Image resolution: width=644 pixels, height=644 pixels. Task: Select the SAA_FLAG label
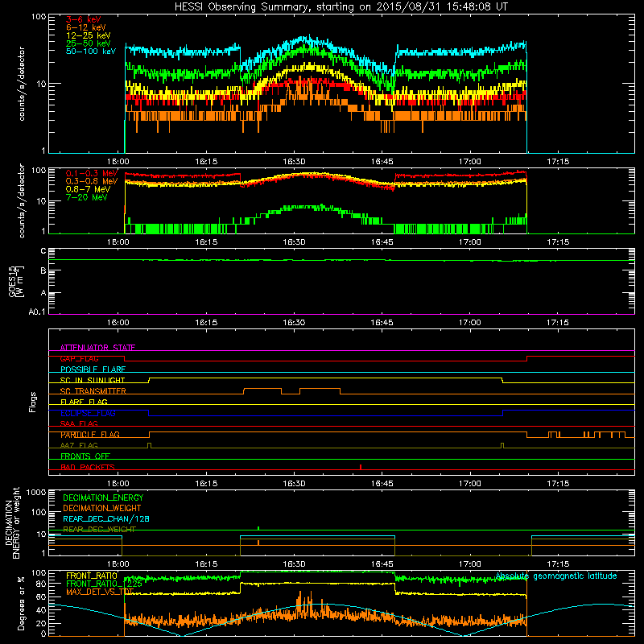(79, 423)
